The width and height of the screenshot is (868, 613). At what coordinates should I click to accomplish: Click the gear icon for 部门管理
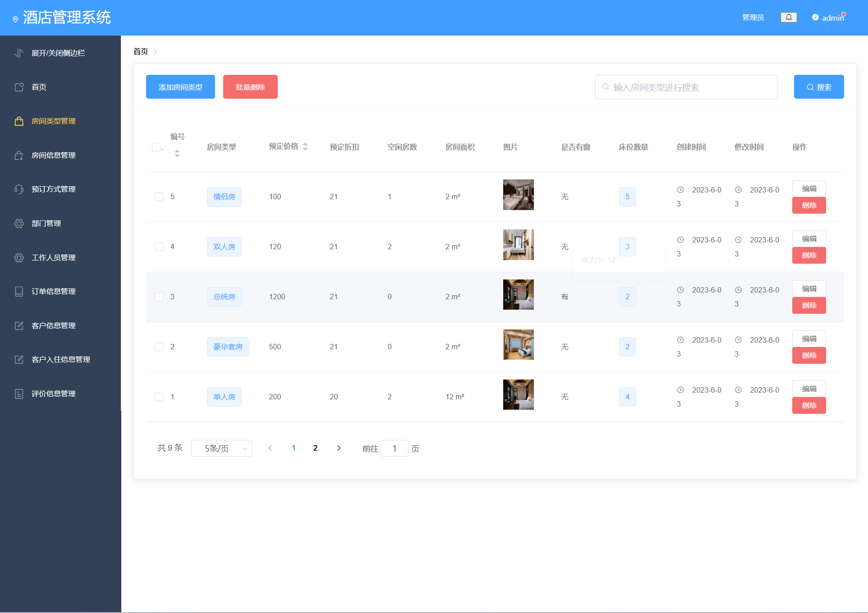click(19, 224)
